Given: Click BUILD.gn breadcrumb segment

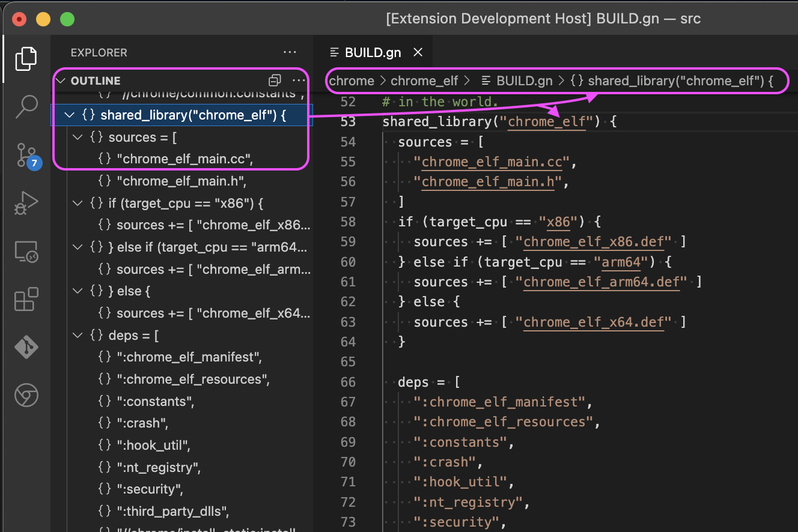Looking at the screenshot, I should [x=516, y=81].
